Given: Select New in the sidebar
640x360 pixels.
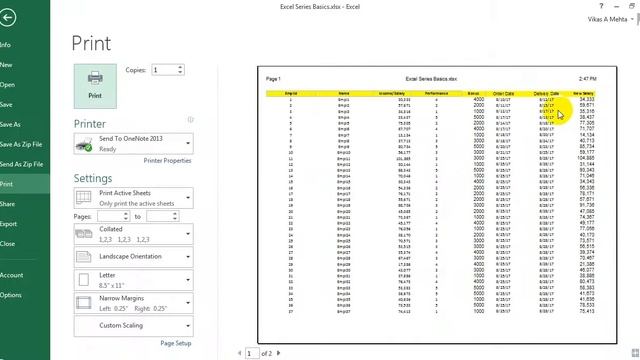Looking at the screenshot, I should [6, 65].
